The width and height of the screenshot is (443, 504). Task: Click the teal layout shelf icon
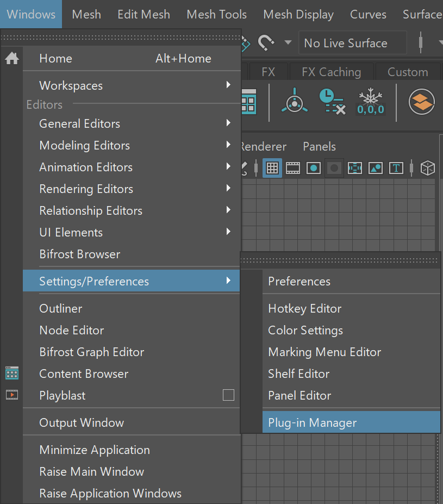[249, 102]
